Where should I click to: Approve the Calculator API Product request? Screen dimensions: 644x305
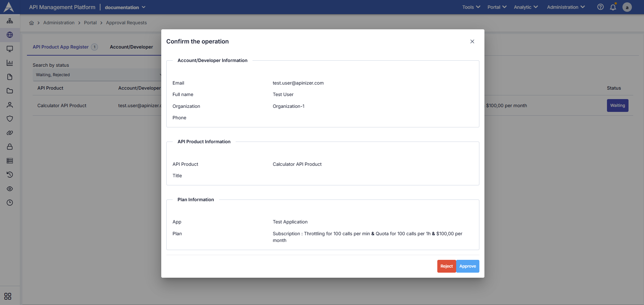tap(468, 266)
